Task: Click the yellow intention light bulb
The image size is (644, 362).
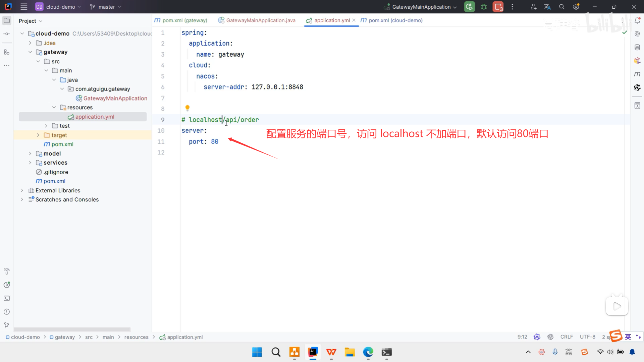Action: pyautogui.click(x=187, y=108)
